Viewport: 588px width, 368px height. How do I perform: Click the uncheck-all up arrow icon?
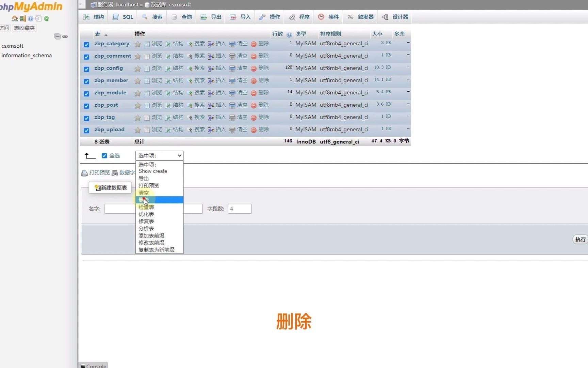coord(90,156)
